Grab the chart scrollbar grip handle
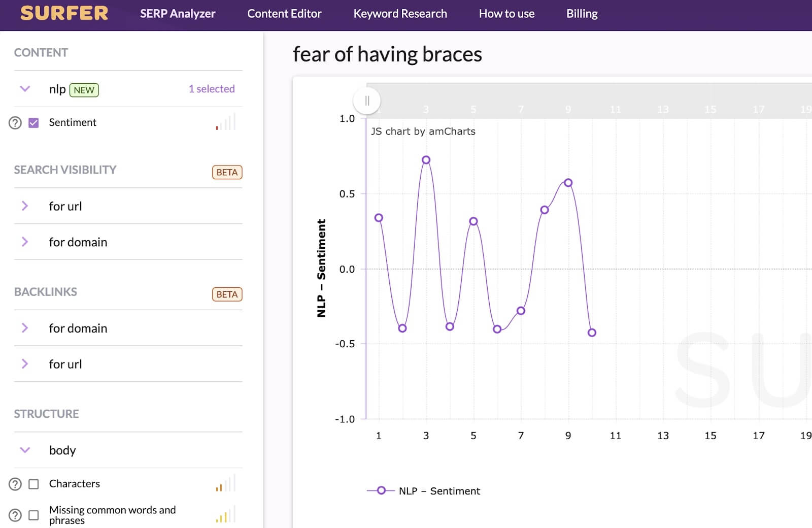Image resolution: width=812 pixels, height=528 pixels. point(367,101)
